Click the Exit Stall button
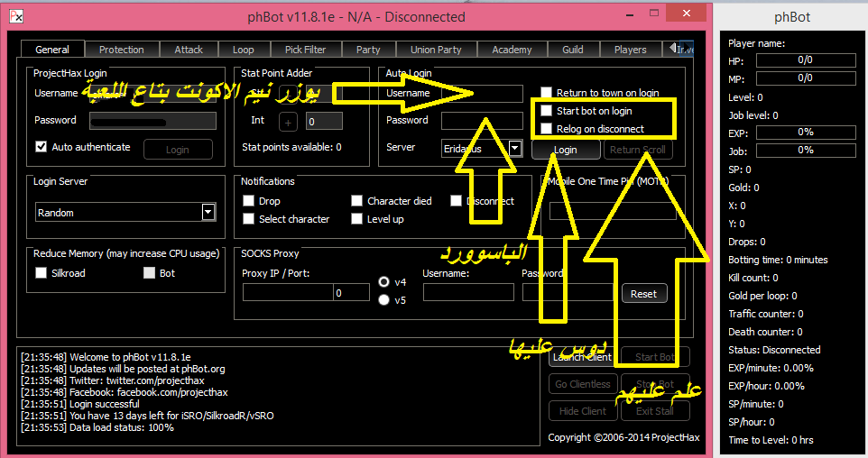This screenshot has height=458, width=868. tap(655, 411)
